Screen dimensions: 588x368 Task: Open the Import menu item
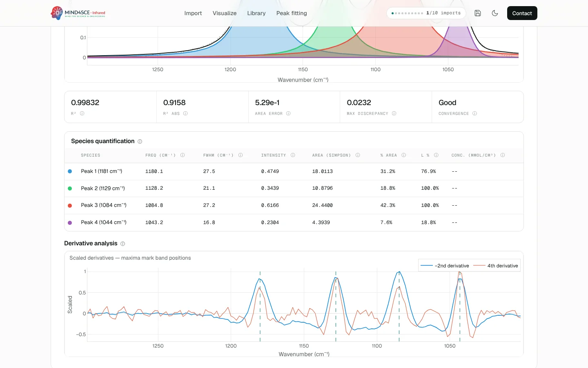point(193,13)
